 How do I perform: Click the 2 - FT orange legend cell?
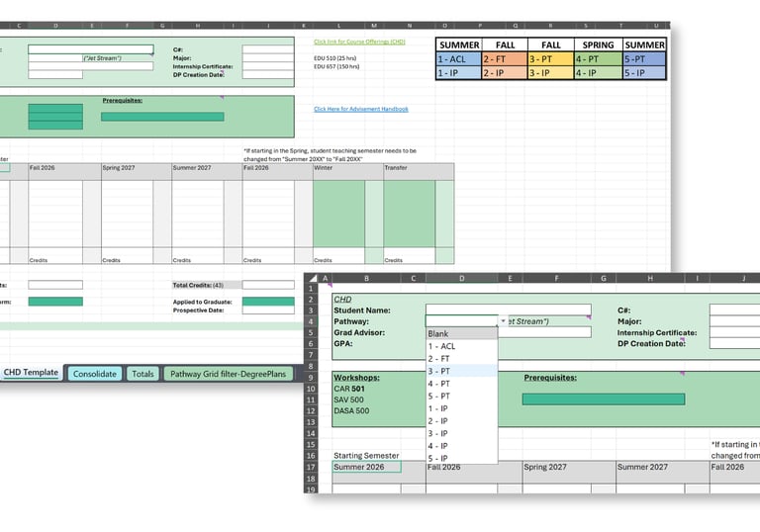click(x=504, y=59)
